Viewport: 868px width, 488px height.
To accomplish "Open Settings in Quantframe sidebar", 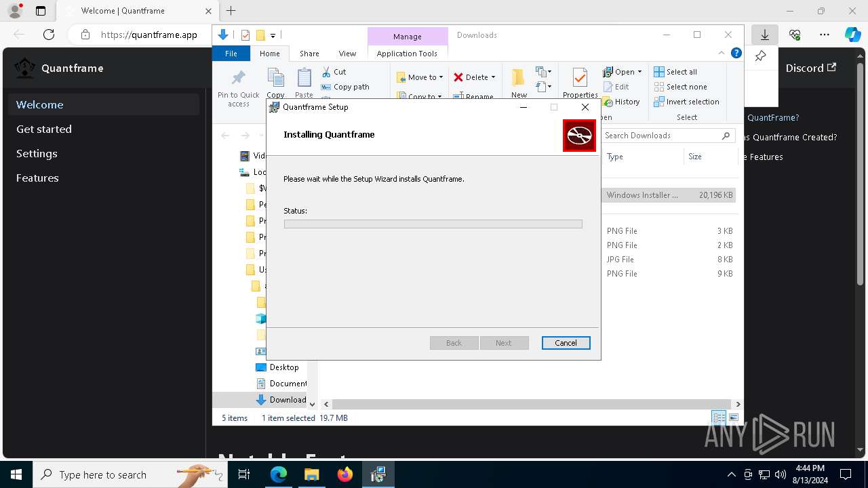I will tap(37, 153).
